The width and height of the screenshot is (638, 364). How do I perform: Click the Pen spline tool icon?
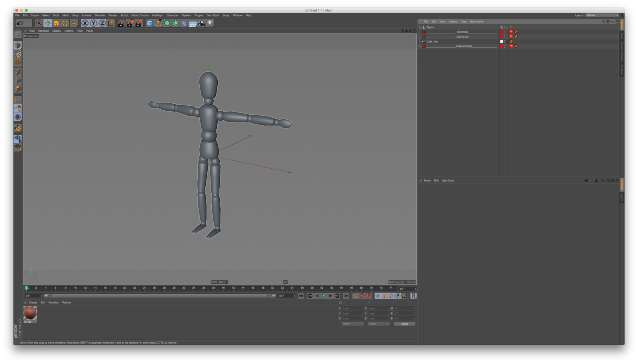(158, 23)
